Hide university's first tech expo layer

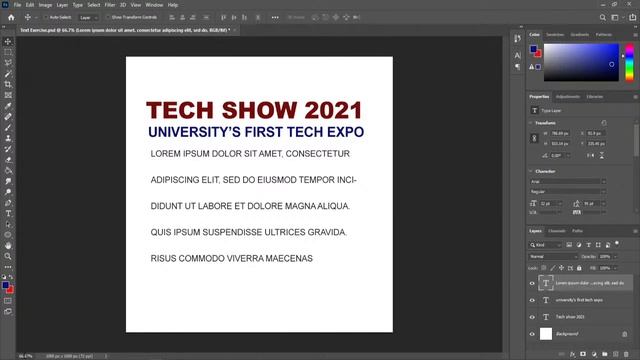[x=532, y=300]
